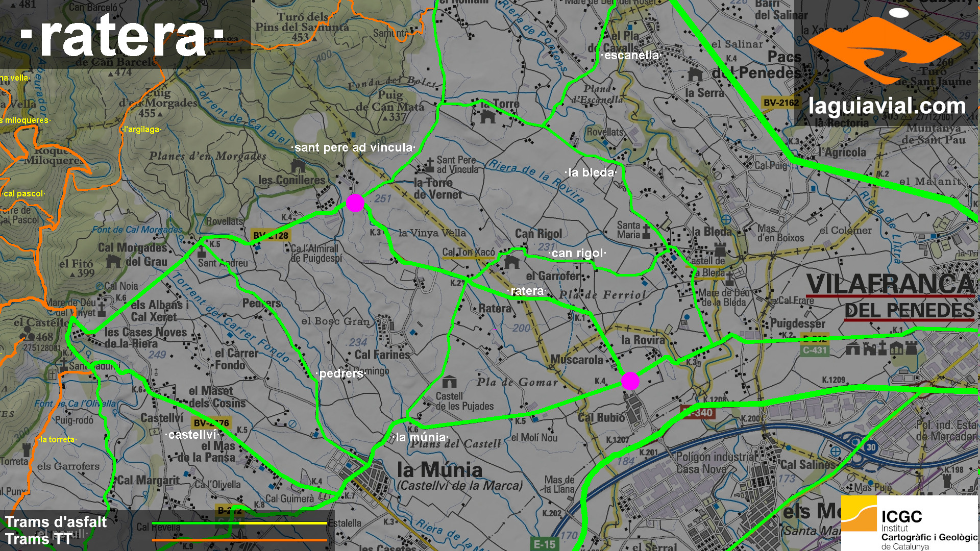Click the Trams d'asfalt legend label
Screen dimensions: 980x551
(x=56, y=522)
